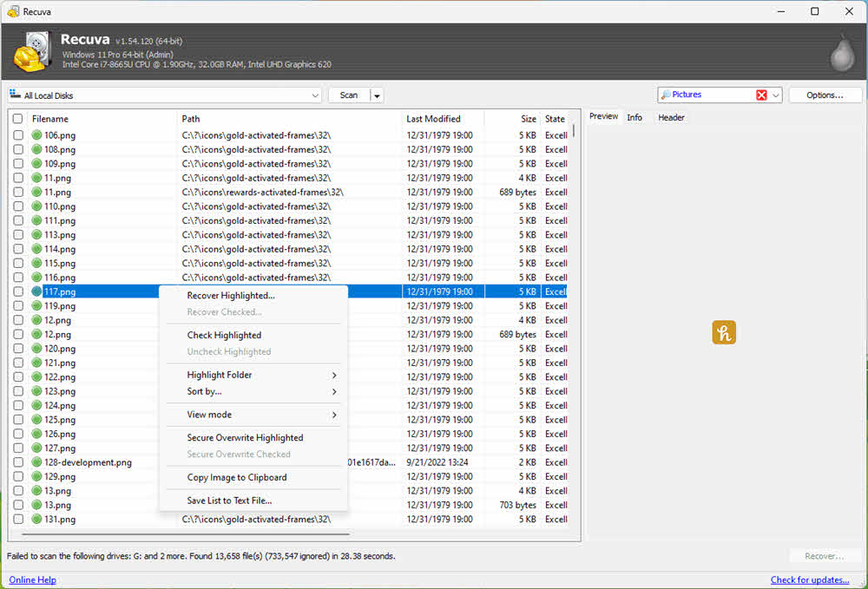Click the green status dot next to 117.png
868x589 pixels.
35,291
